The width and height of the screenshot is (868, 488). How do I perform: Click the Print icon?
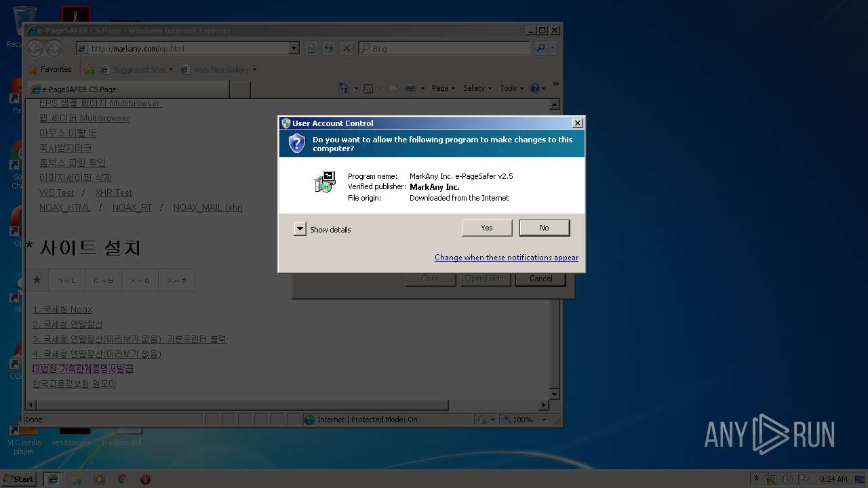[x=410, y=88]
